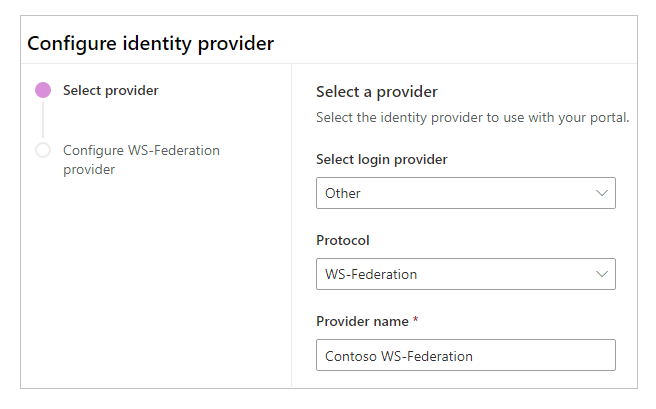Click the Select login provider label
Viewport: 656px width, 409px height.
pos(381,159)
